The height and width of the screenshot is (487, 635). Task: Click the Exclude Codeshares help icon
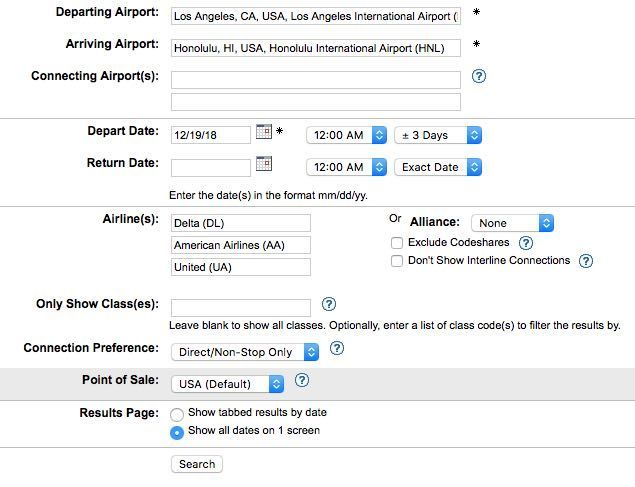[x=526, y=243]
